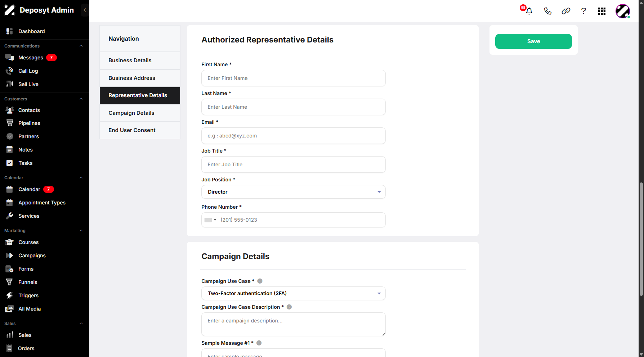Collapse the Calendar sidebar section
This screenshot has height=357, width=644.
81,178
